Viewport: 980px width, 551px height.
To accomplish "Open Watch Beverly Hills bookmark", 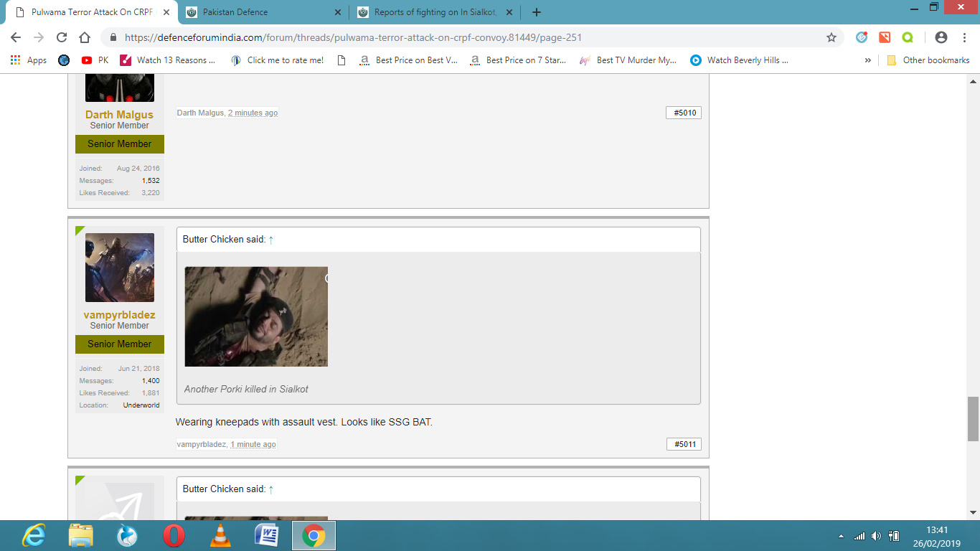I will coord(740,60).
